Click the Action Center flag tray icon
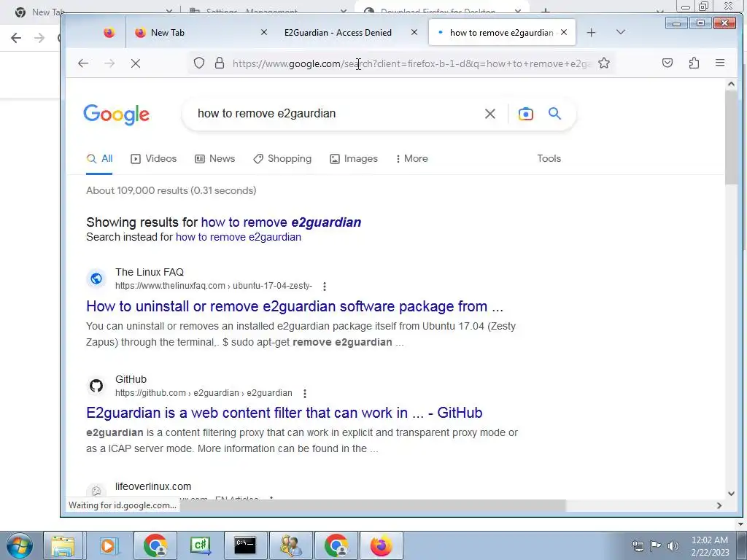747x560 pixels. click(656, 545)
